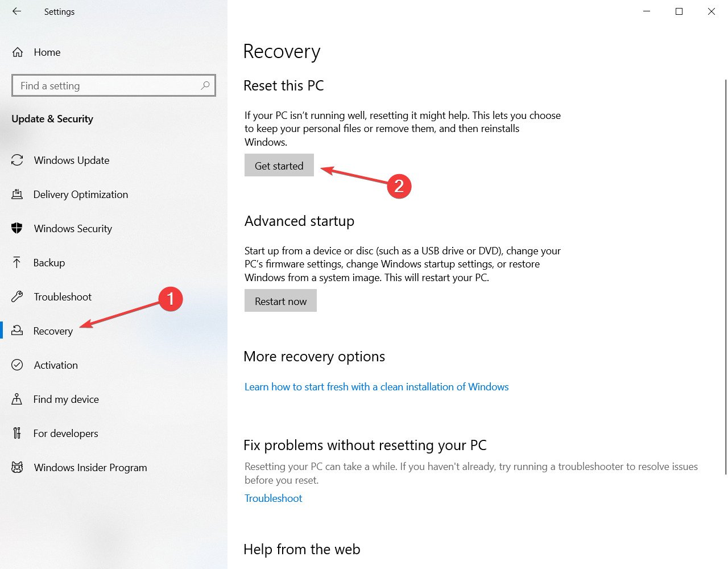Click the Backup upward arrow icon
728x569 pixels.
17,263
